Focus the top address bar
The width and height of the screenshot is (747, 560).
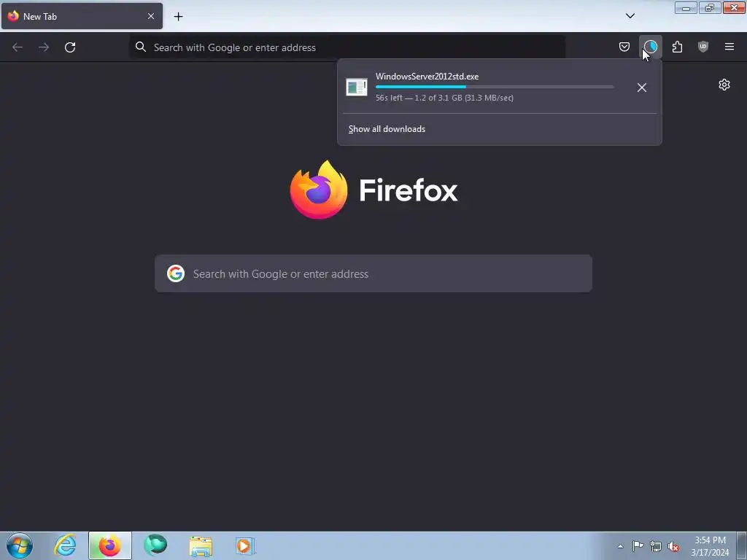pyautogui.click(x=347, y=47)
